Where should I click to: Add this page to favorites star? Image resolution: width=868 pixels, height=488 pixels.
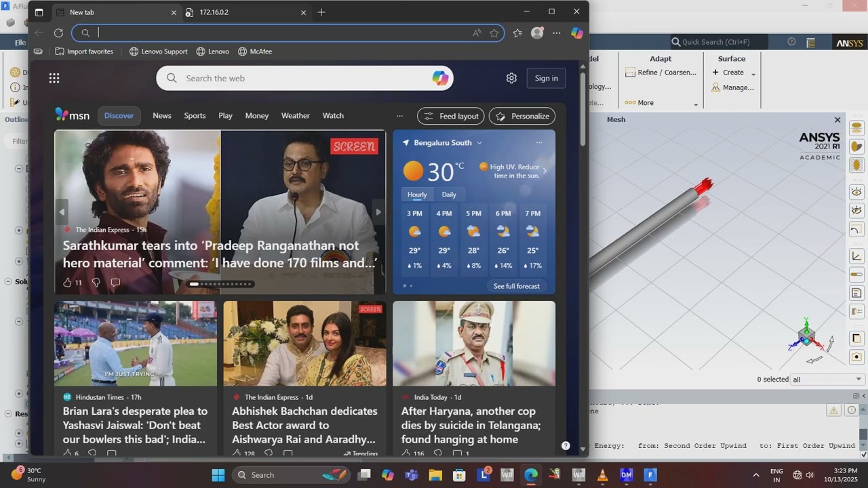pos(494,33)
